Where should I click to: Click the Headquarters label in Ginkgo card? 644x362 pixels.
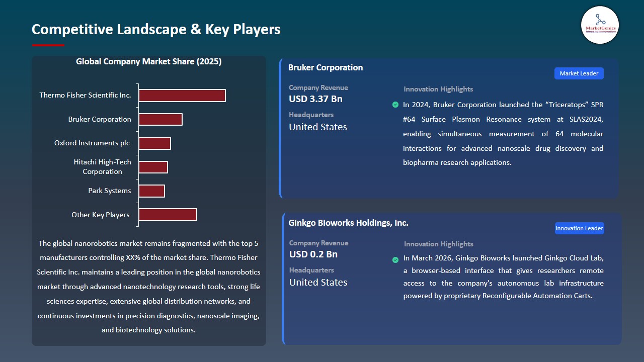coord(311,270)
